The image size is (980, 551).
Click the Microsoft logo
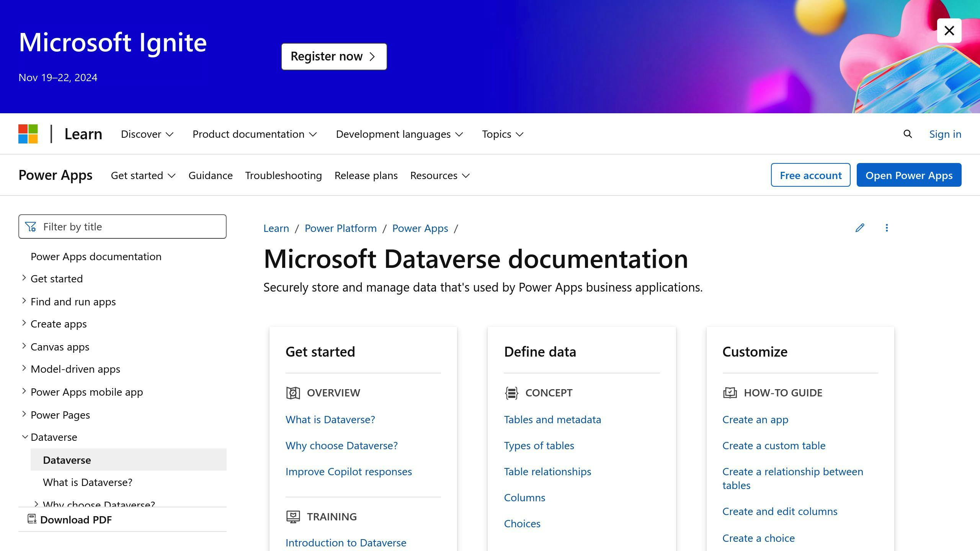point(28,134)
